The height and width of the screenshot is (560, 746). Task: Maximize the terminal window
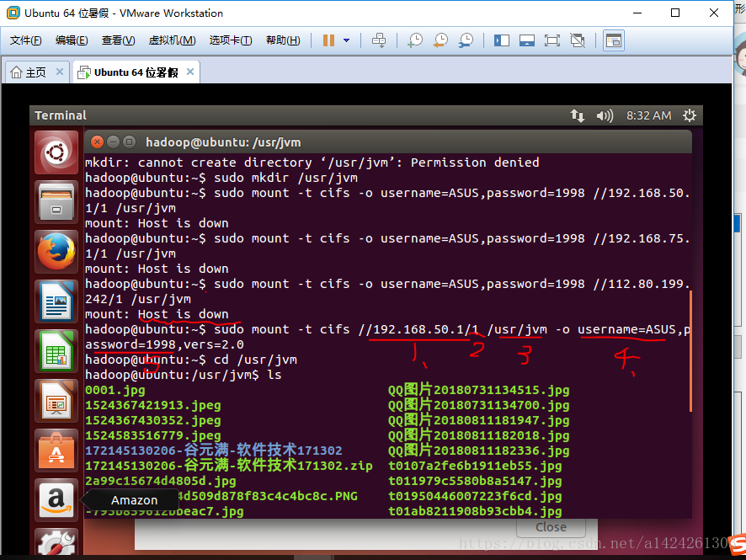(x=129, y=141)
